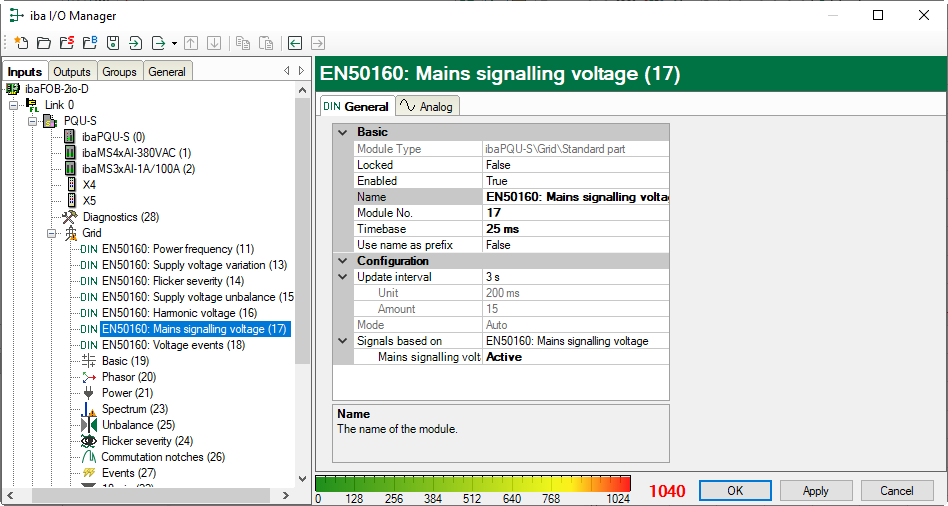Click the open folder toolbar icon
The width and height of the screenshot is (948, 506).
pyautogui.click(x=43, y=43)
